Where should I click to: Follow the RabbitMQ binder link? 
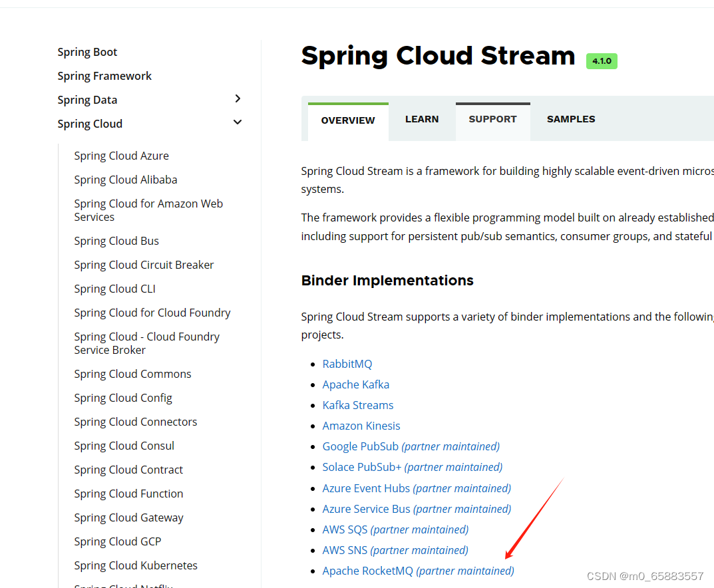(x=347, y=364)
